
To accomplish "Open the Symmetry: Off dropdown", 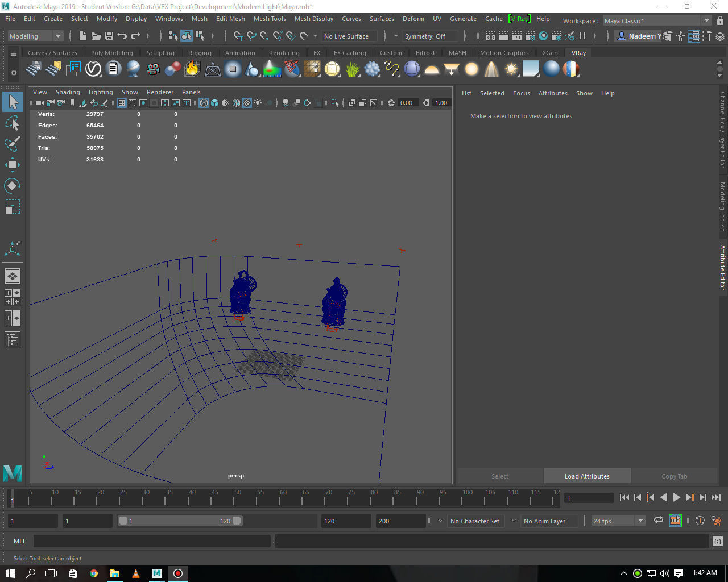I will [429, 36].
